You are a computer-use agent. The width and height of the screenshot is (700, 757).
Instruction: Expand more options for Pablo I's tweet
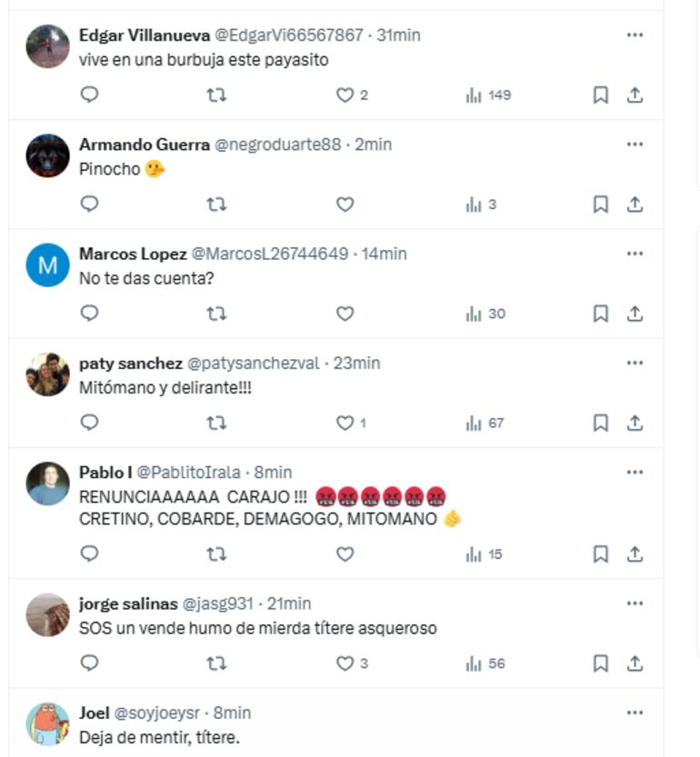pos(635,472)
